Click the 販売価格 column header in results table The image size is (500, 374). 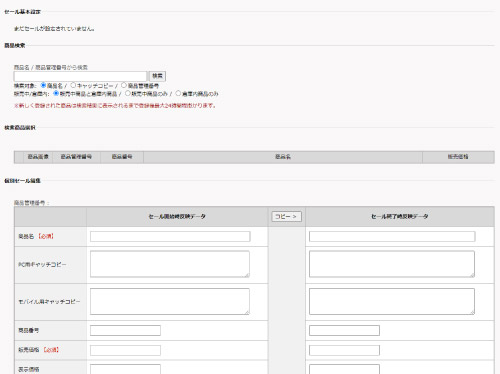[458, 157]
